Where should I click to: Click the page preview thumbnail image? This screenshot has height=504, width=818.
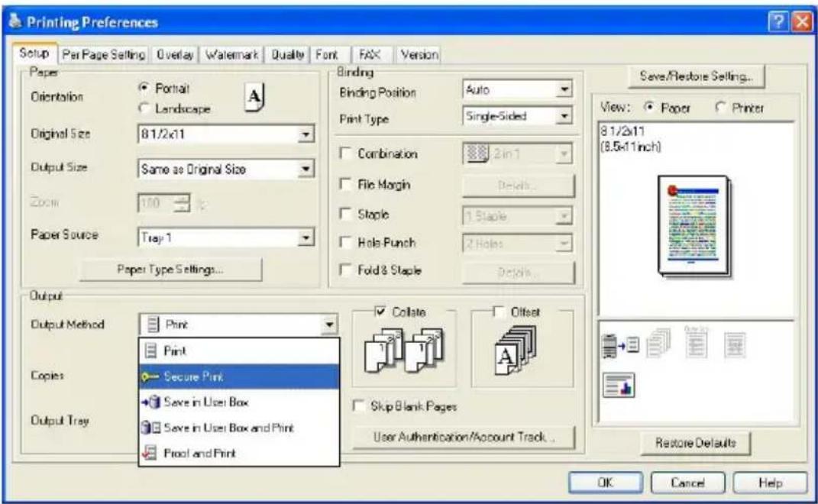pyautogui.click(x=694, y=225)
